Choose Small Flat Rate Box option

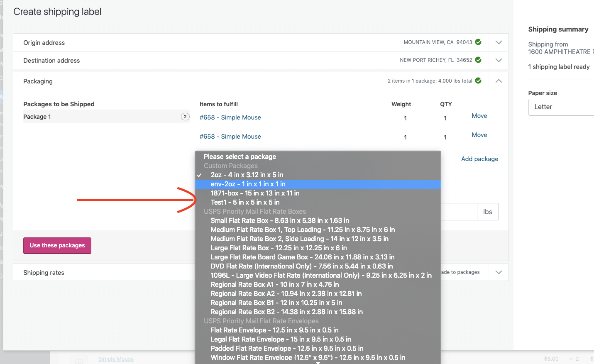(x=318, y=220)
